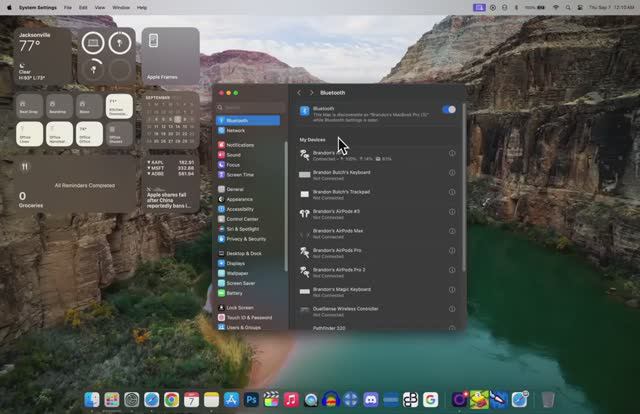This screenshot has height=414, width=640.
Task: Open AAPL in the Stocks widget
Action: 171,162
